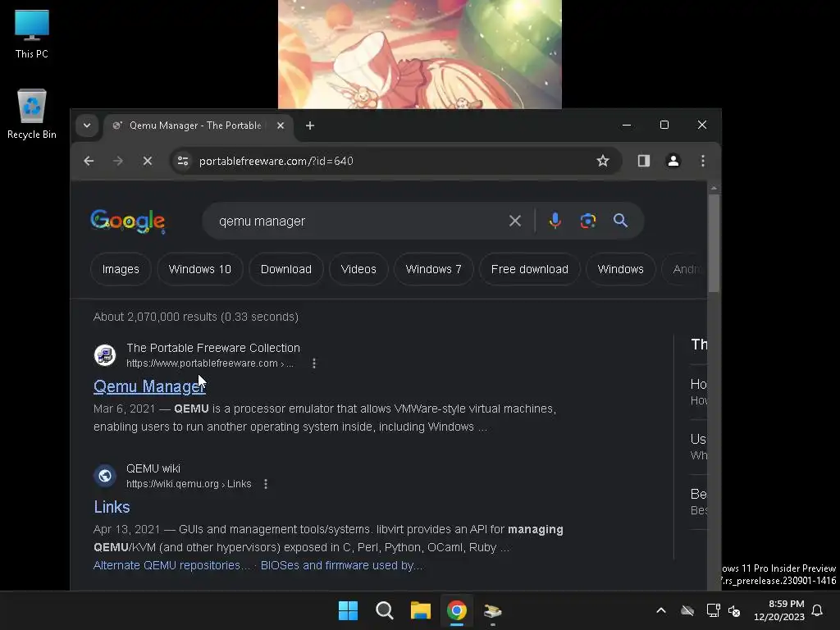Screen dimensions: 840x630
Task: View site information icon in address bar
Action: [183, 161]
